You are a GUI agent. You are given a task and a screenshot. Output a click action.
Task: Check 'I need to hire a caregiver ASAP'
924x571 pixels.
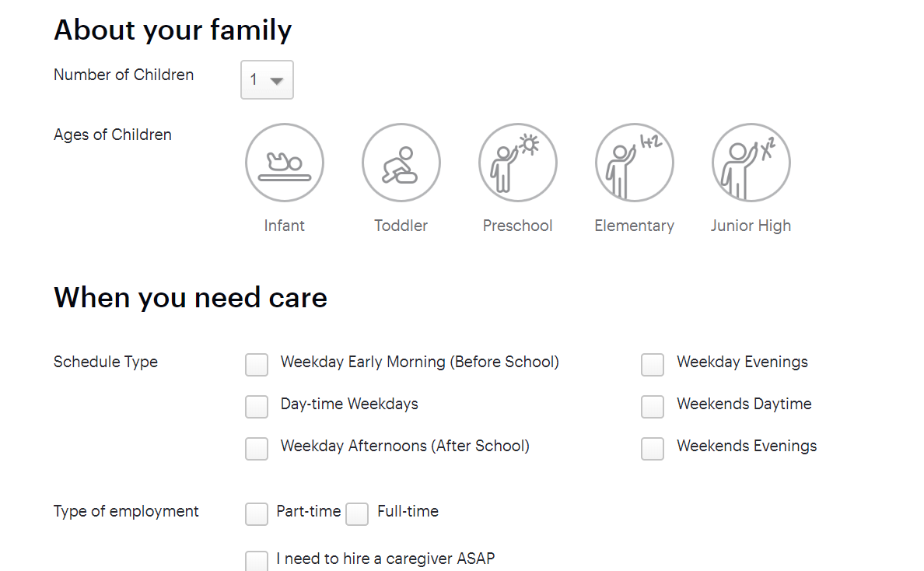pos(257,560)
